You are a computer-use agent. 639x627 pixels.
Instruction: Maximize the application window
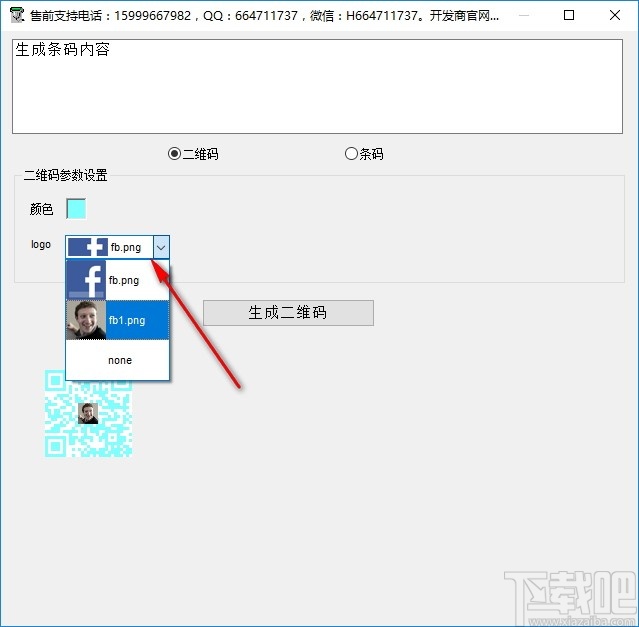coord(569,15)
